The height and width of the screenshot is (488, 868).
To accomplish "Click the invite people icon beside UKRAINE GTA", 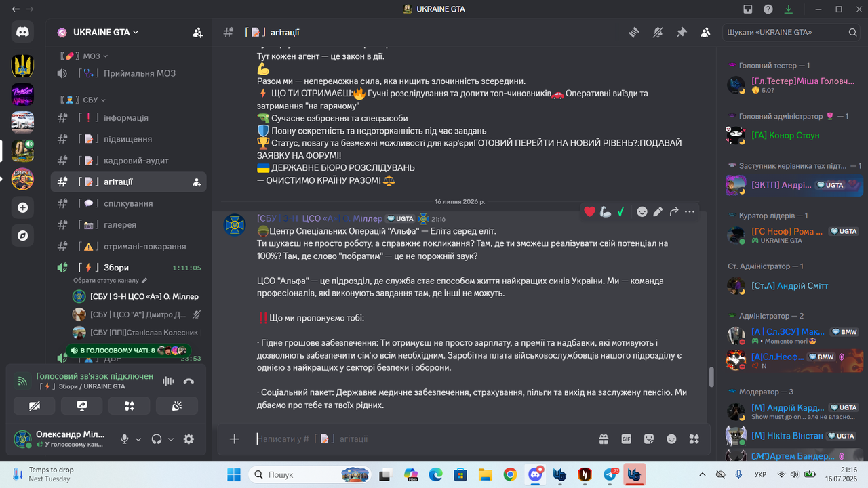I will [197, 32].
